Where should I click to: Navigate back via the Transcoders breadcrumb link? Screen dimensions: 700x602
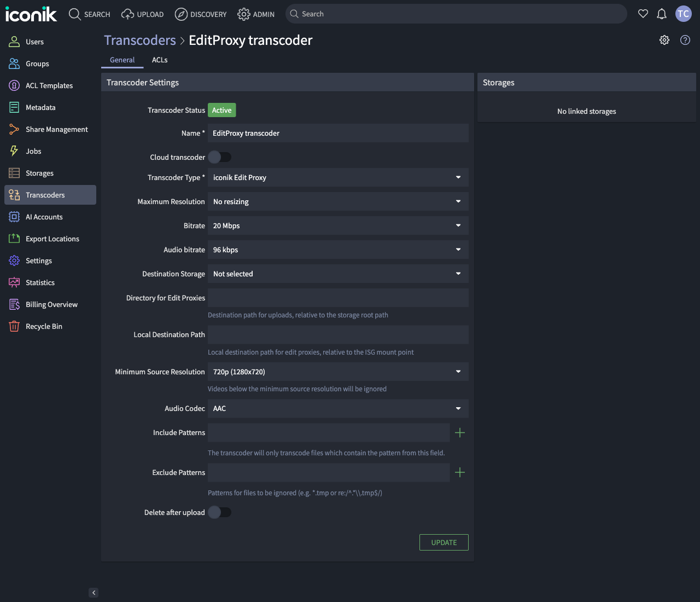click(139, 40)
